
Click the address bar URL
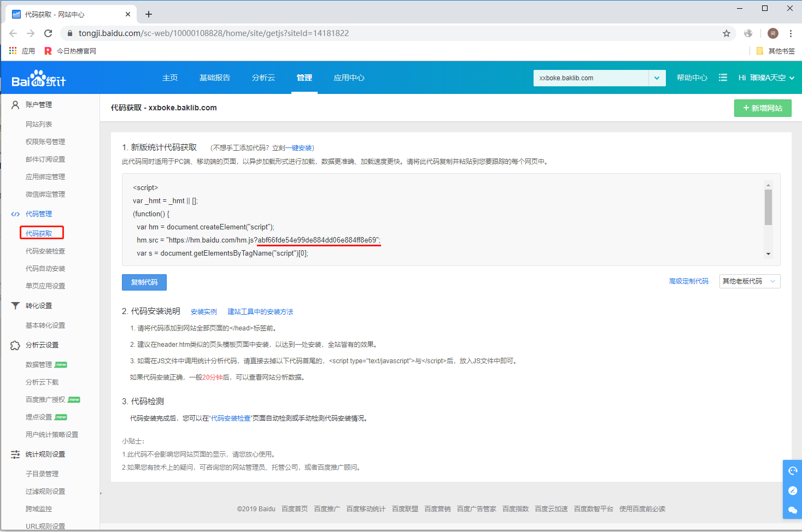click(x=214, y=33)
